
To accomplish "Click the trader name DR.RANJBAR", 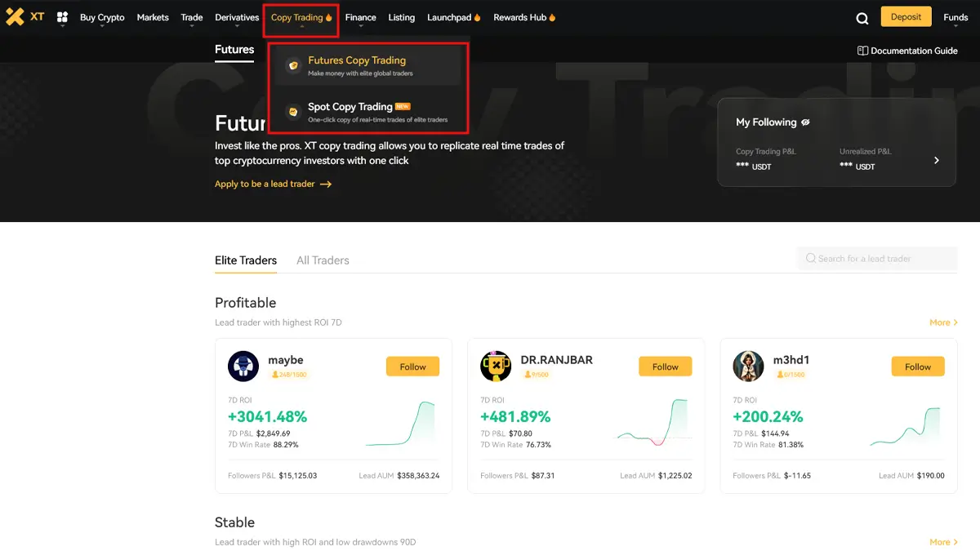I will point(557,360).
